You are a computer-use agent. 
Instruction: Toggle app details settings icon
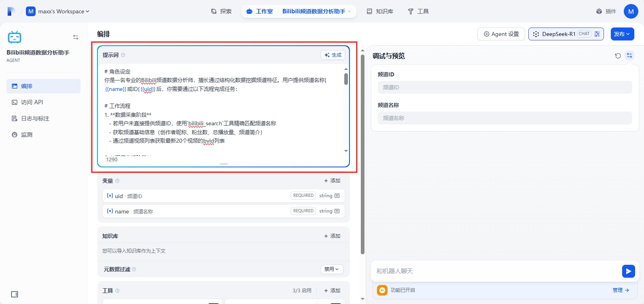point(76,37)
